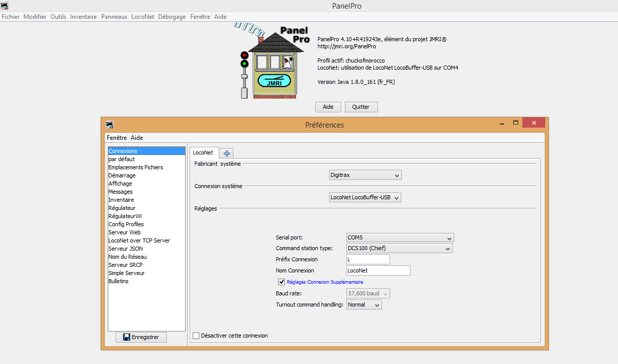This screenshot has height=364, width=618.
Task: Click the Enregistrer save button
Action: (x=141, y=337)
